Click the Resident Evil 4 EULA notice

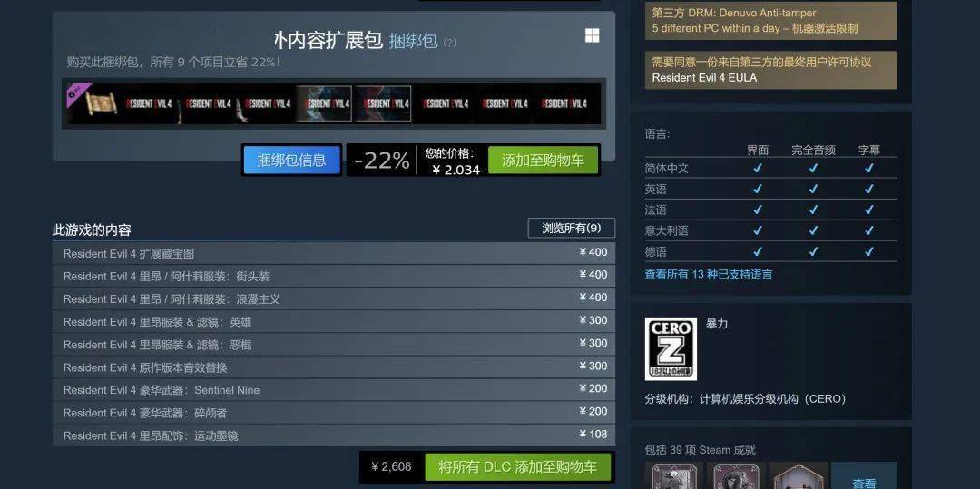tap(770, 70)
